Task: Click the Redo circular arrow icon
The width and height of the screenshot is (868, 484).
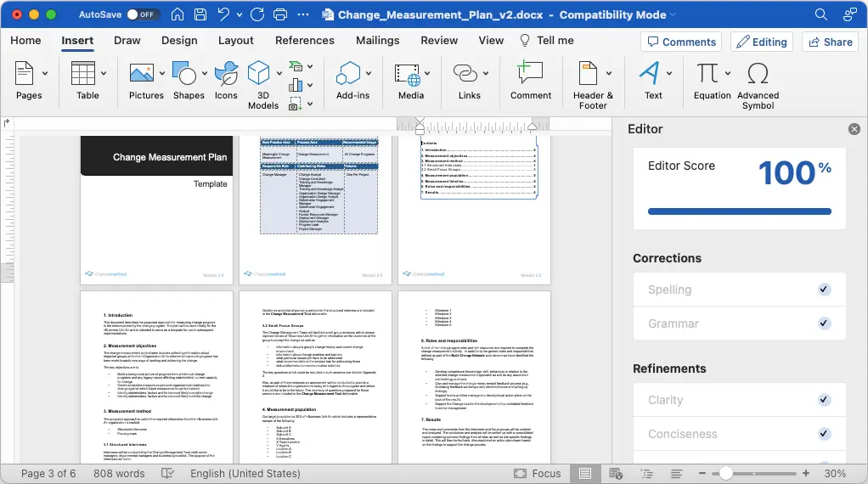Action: pyautogui.click(x=257, y=15)
